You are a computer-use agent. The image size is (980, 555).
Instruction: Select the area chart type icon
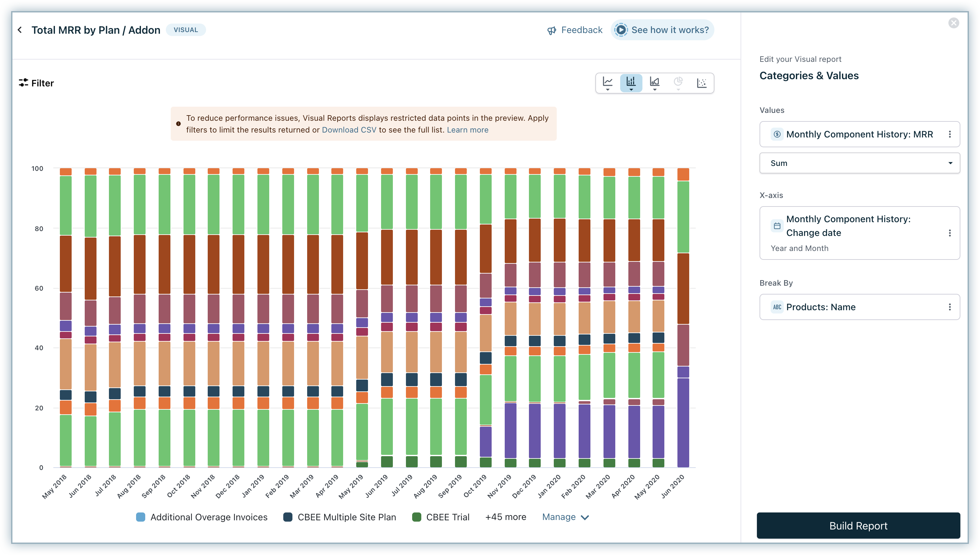[x=655, y=82]
